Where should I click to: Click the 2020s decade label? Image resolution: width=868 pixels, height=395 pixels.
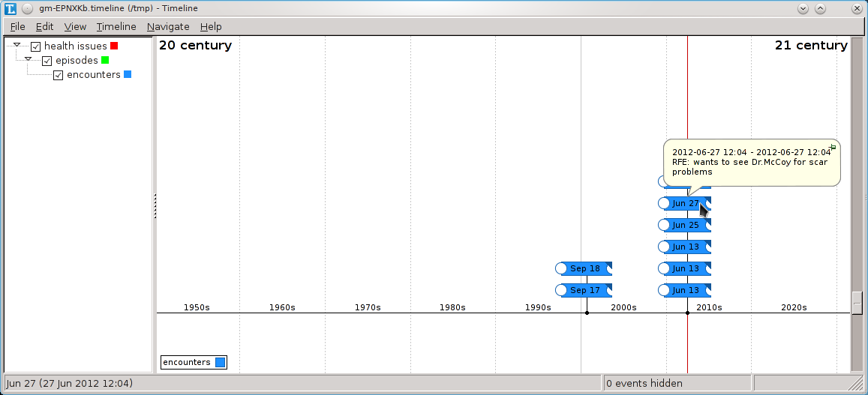(794, 307)
